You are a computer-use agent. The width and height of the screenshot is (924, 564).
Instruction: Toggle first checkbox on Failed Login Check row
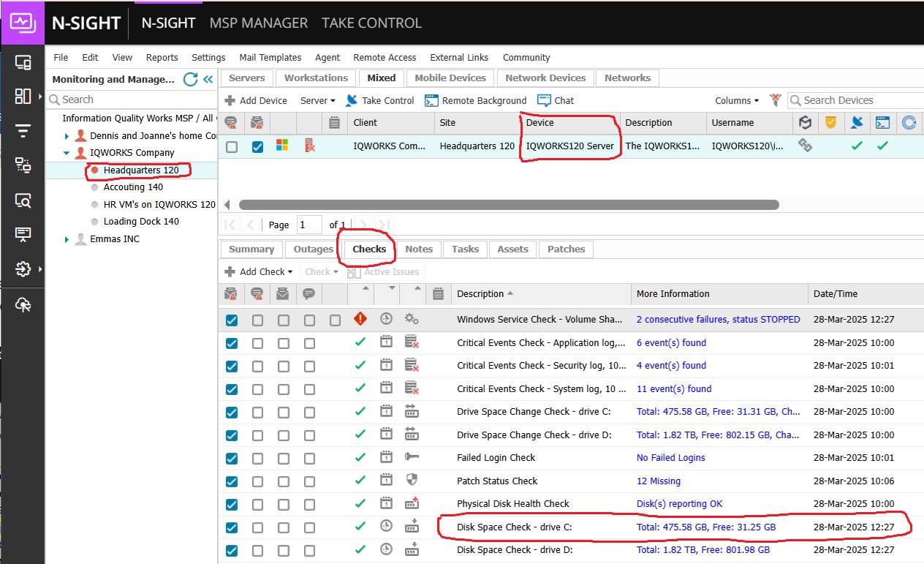coord(232,458)
